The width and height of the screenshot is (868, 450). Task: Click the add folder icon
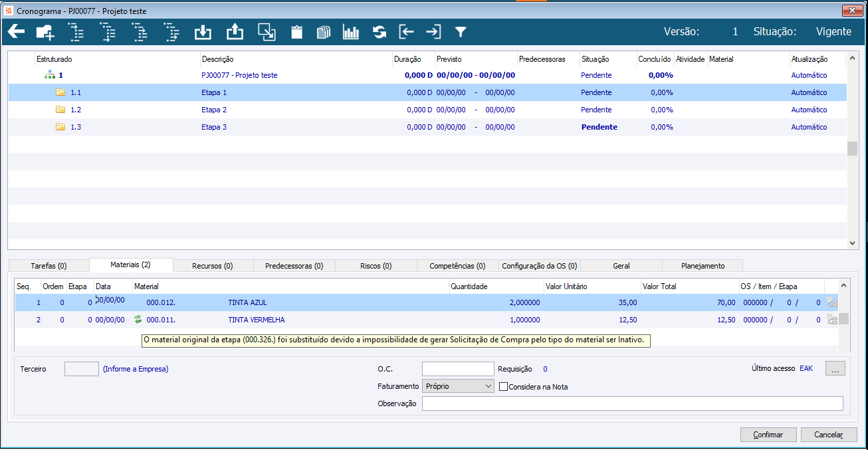point(45,32)
